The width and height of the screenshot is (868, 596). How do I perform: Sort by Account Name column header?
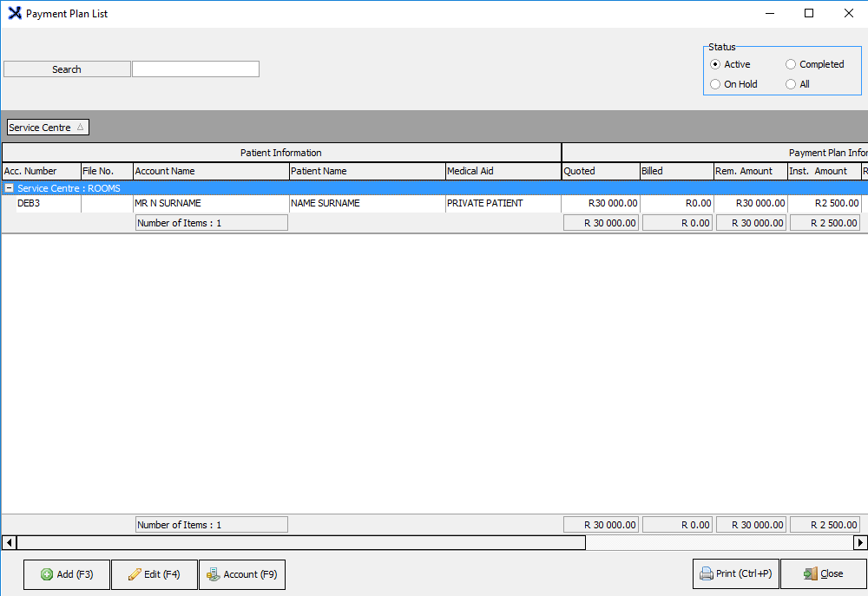click(210, 171)
